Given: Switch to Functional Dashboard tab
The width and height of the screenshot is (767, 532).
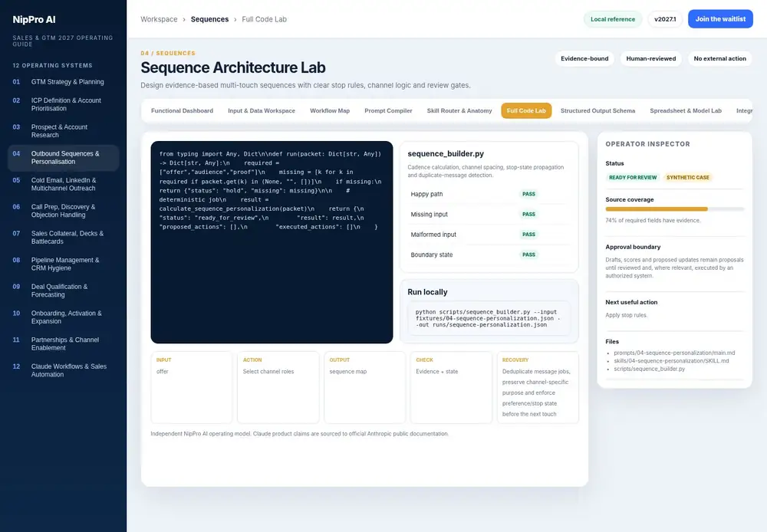Looking at the screenshot, I should click(182, 111).
